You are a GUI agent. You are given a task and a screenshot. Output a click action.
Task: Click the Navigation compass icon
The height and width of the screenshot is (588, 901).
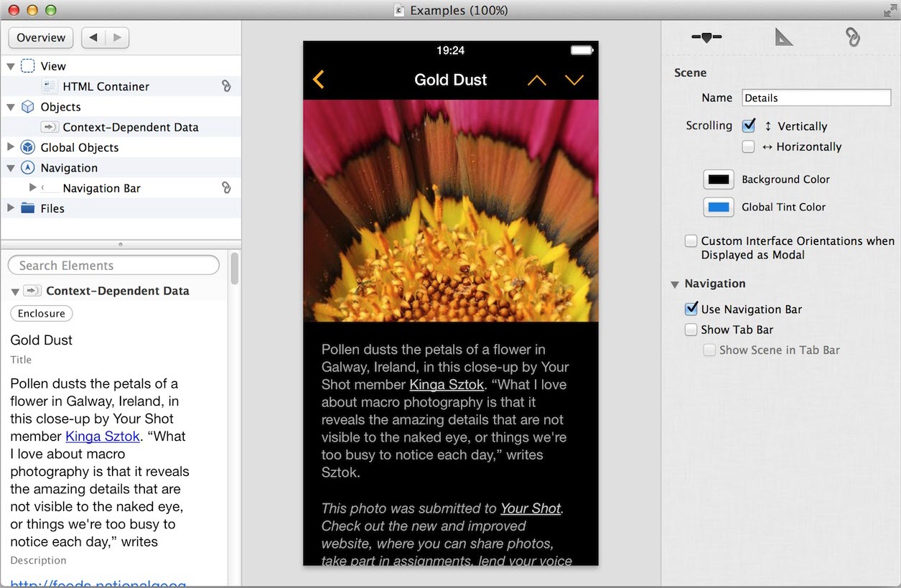[x=28, y=168]
